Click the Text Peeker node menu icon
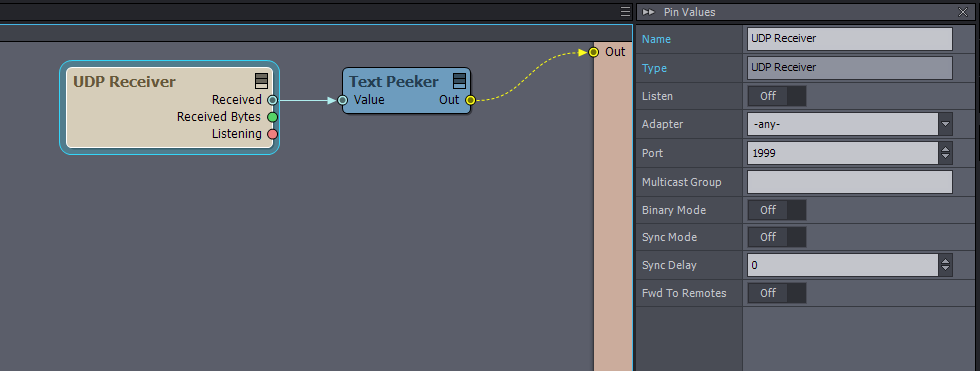 (x=459, y=81)
